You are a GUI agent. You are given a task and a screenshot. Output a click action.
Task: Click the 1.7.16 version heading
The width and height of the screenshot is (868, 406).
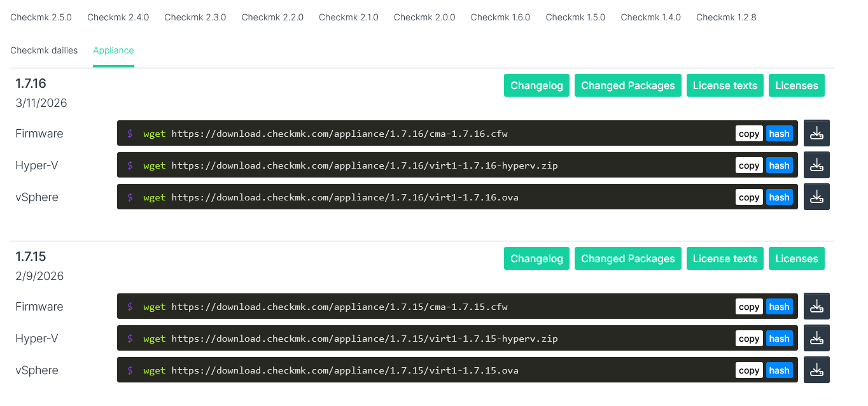point(31,83)
